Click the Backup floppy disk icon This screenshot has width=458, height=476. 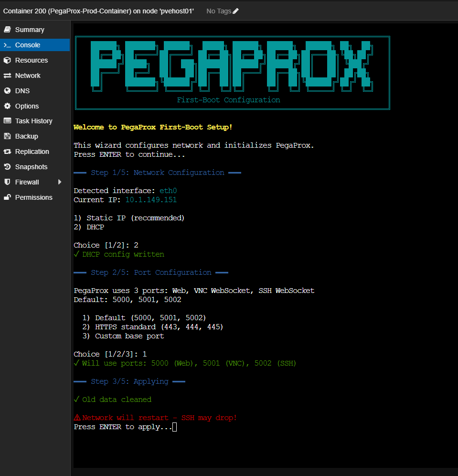(7, 136)
